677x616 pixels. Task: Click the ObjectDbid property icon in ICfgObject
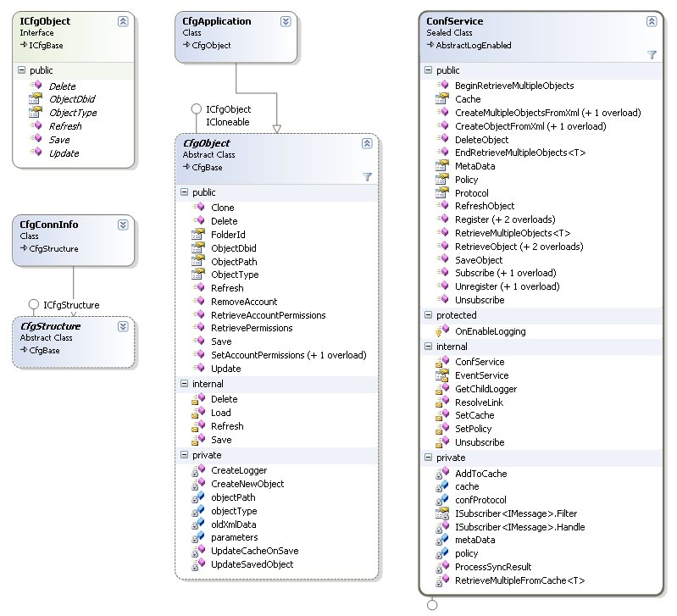click(x=36, y=99)
